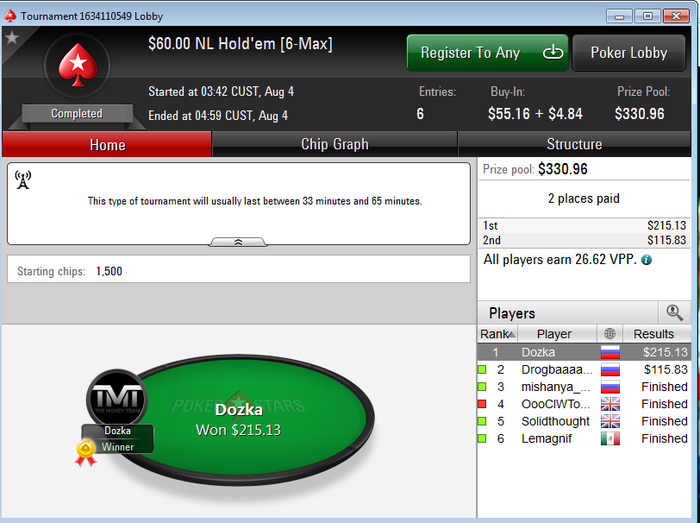Collapse the announcement panel with chevron handle
The width and height of the screenshot is (700, 523).
click(x=238, y=242)
